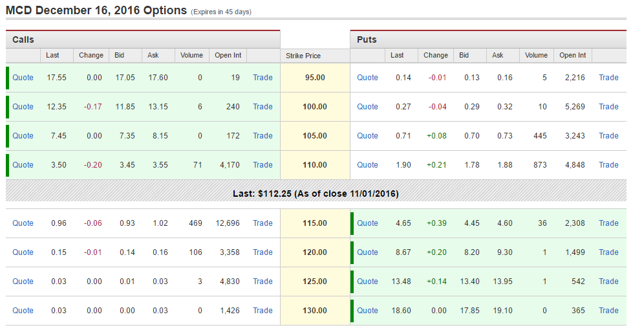Select the 115.00 strike price cell
644x332 pixels.
pyautogui.click(x=315, y=223)
